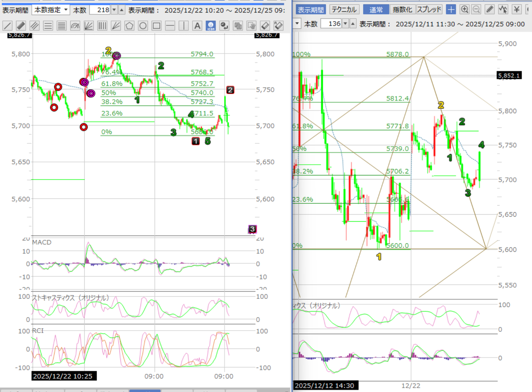Open the smiley icon stamp tool
Viewport: 532px width, 392px height.
pyautogui.click(x=211, y=26)
